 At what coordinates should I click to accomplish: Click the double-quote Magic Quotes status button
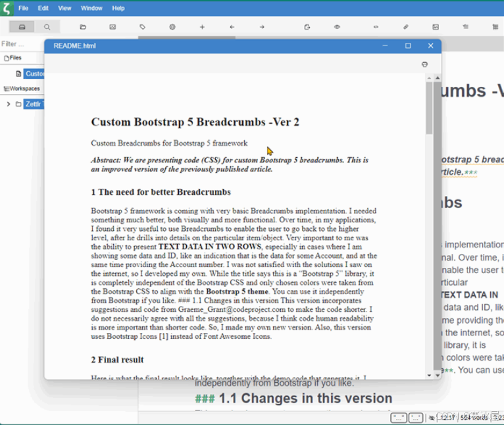(399, 418)
